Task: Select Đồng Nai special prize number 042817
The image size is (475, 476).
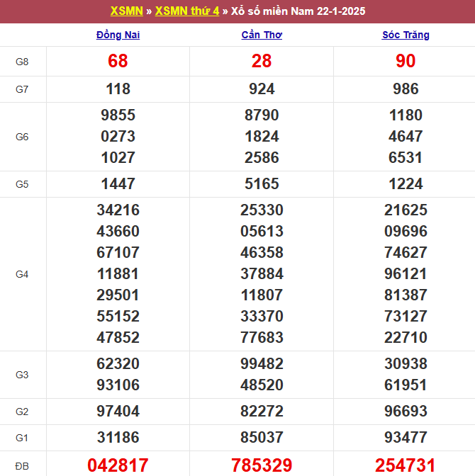Action: [118, 465]
